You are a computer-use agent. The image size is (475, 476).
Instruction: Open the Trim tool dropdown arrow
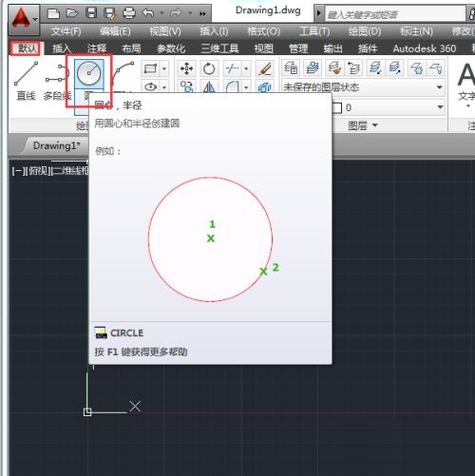(246, 68)
